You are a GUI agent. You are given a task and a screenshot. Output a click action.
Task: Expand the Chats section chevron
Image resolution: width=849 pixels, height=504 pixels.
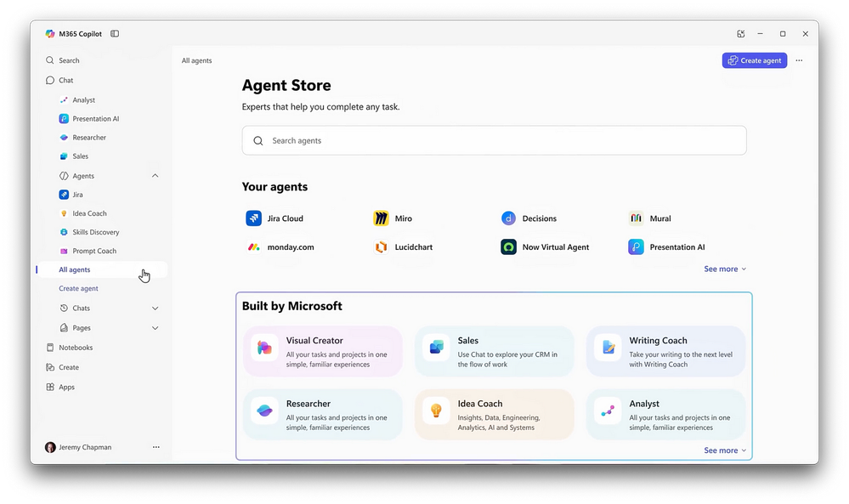(x=155, y=308)
